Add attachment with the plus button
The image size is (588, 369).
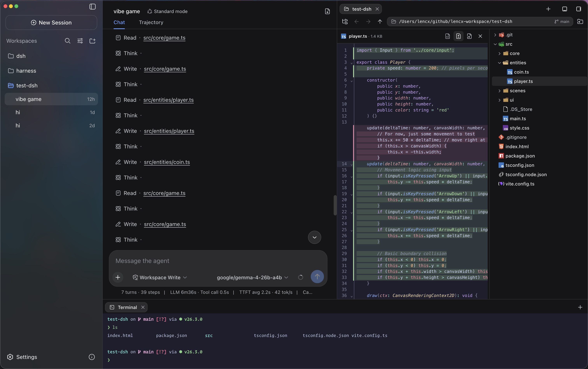click(x=118, y=277)
